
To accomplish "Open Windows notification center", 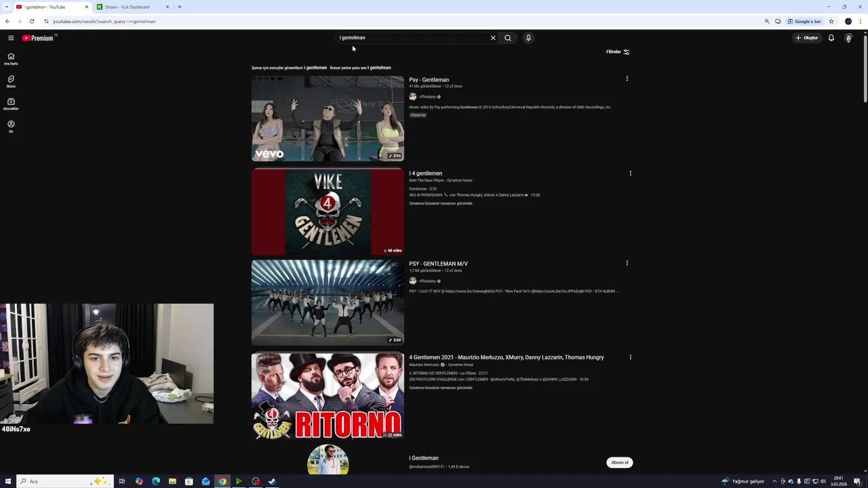I will coord(857,481).
